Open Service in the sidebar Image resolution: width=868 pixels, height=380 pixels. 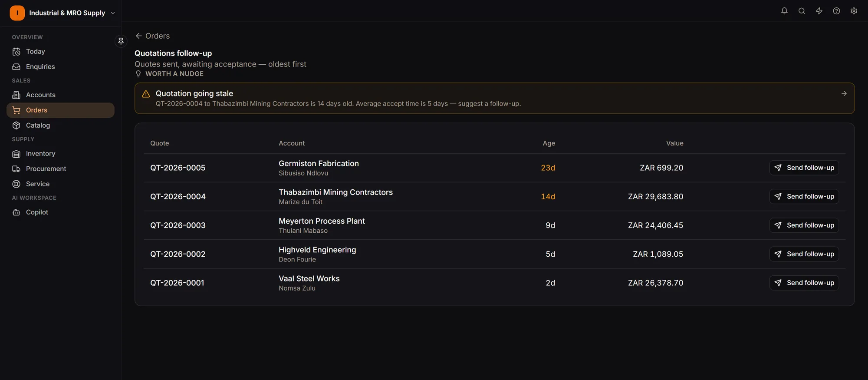[61, 184]
